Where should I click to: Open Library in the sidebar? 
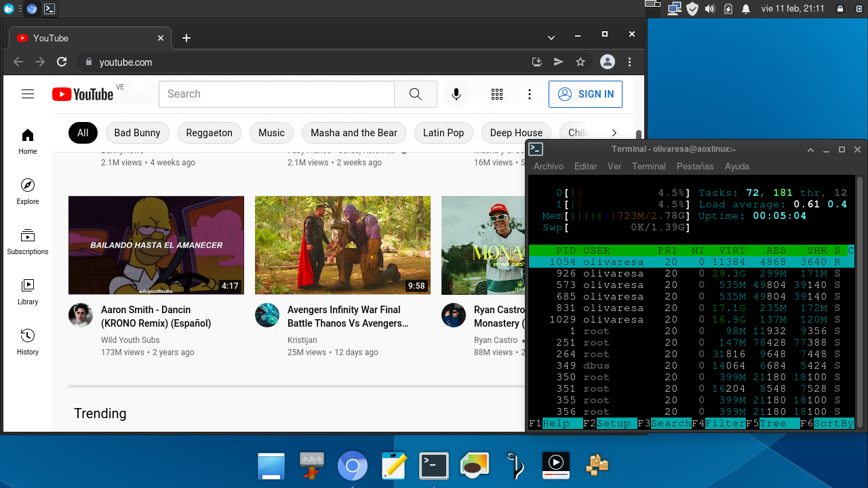(x=28, y=291)
